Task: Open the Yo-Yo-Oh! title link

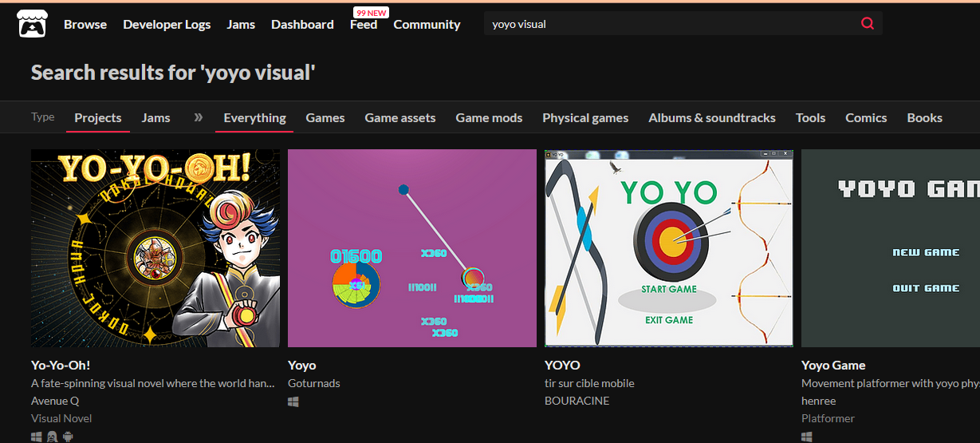Action: pyautogui.click(x=61, y=365)
